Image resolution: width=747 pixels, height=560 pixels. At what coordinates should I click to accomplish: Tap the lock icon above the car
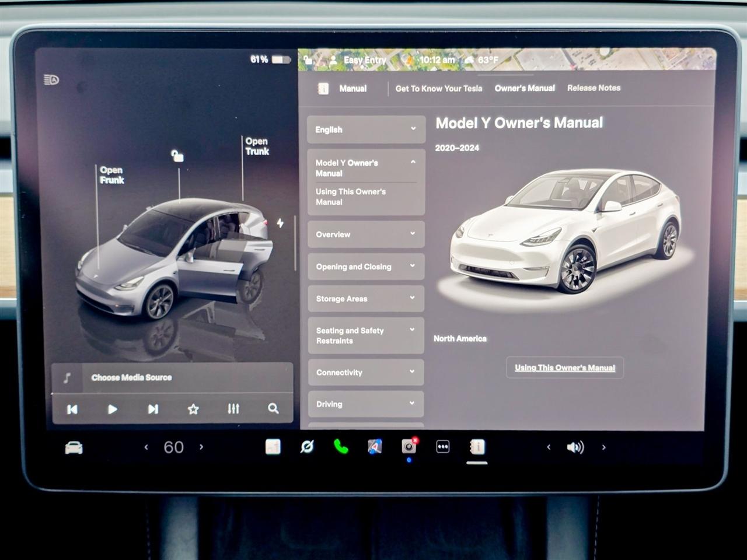tap(177, 155)
